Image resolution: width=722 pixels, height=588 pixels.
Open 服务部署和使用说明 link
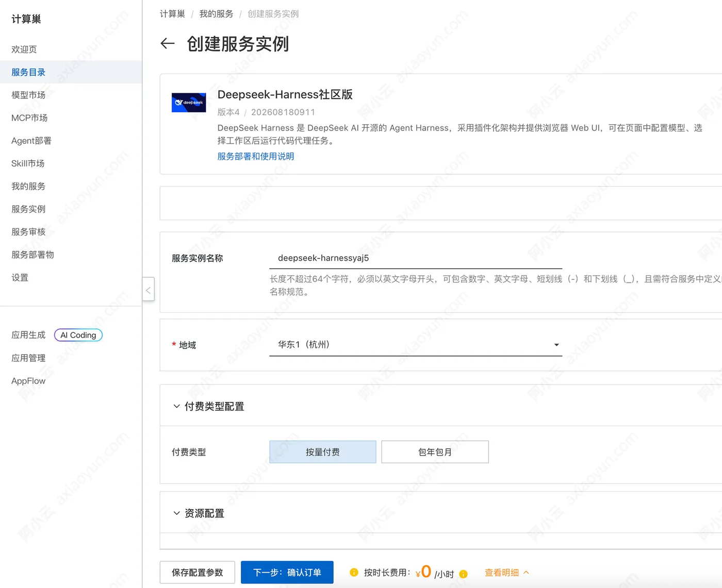tap(256, 156)
